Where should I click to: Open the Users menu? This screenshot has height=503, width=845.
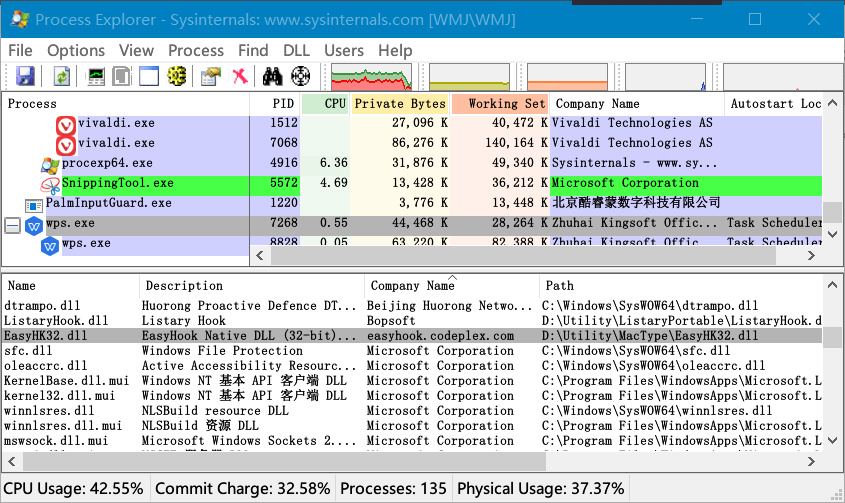344,50
